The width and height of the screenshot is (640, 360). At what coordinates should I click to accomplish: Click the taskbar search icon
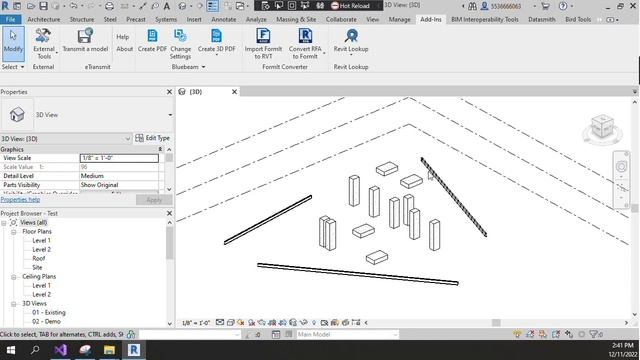tap(35, 350)
